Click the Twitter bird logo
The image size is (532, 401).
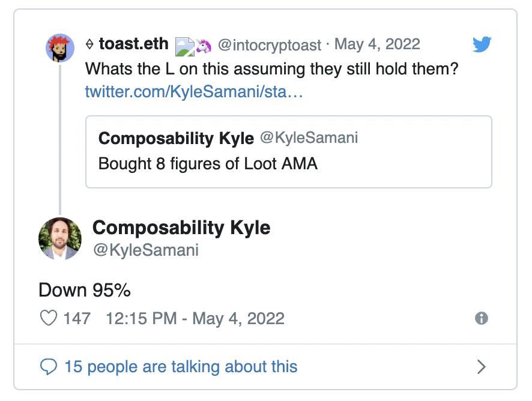pos(482,44)
